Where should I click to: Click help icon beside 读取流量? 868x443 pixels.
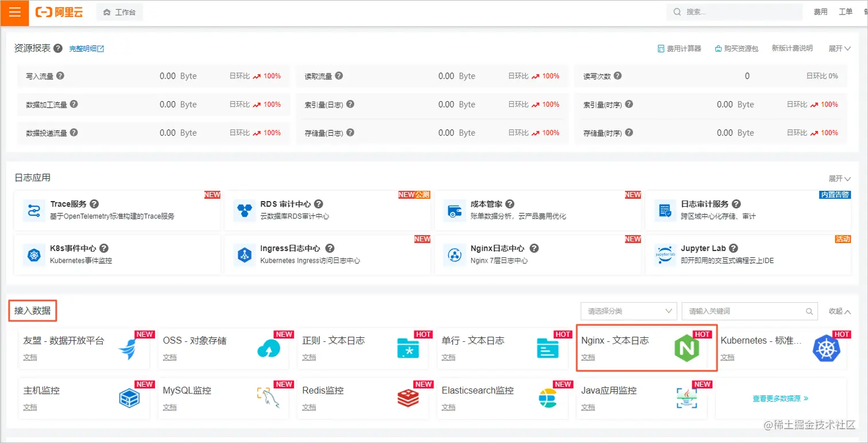[x=339, y=76]
